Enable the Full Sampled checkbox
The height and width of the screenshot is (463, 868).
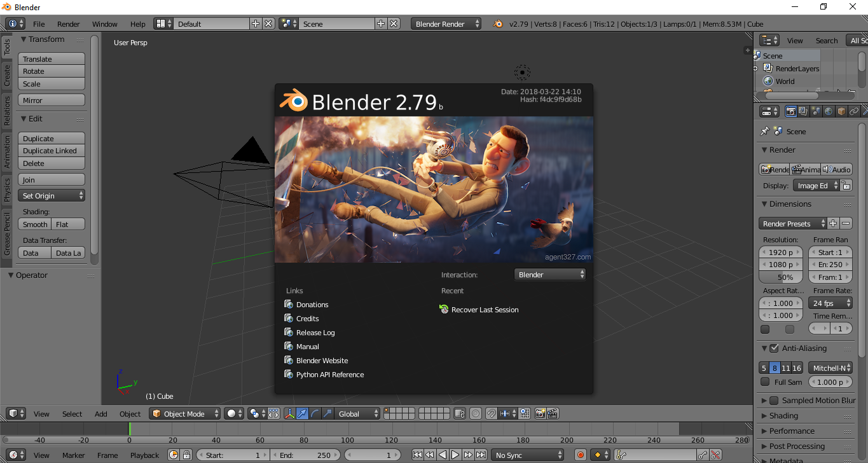[764, 382]
